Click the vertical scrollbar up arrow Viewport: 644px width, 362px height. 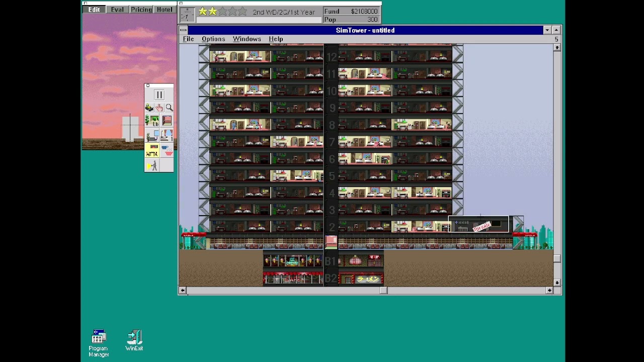pos(557,47)
